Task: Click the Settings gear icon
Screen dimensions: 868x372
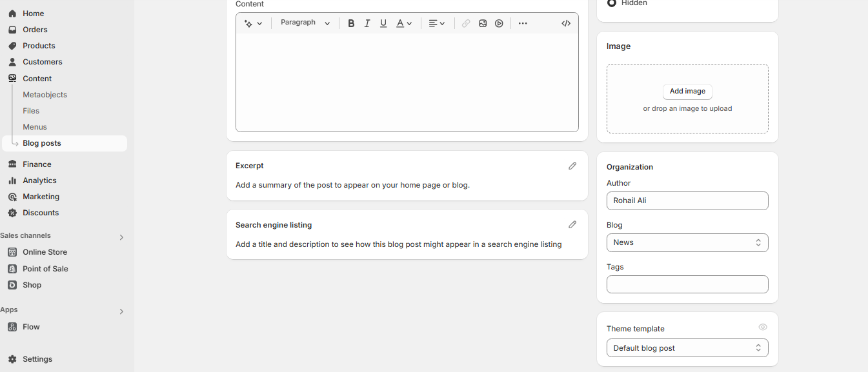Action: 12,359
